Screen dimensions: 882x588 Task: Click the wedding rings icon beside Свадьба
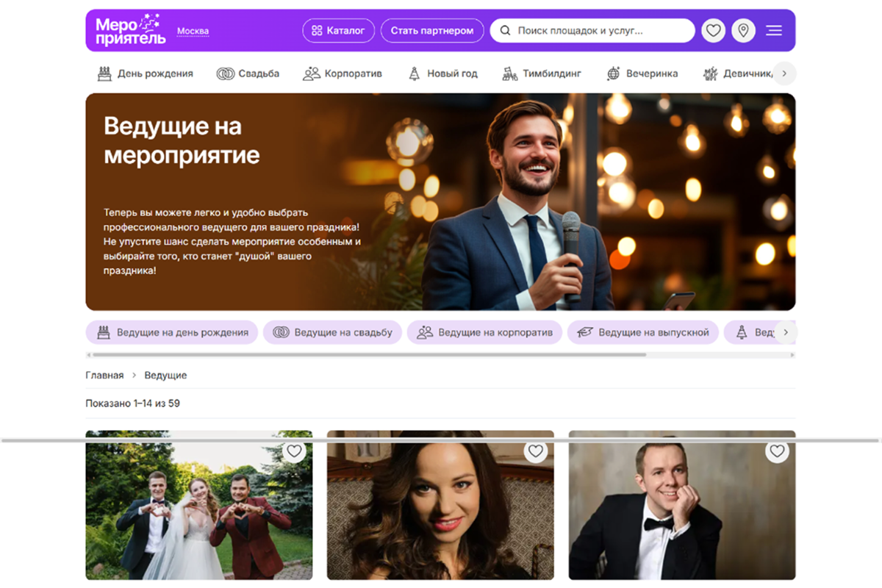(x=225, y=73)
